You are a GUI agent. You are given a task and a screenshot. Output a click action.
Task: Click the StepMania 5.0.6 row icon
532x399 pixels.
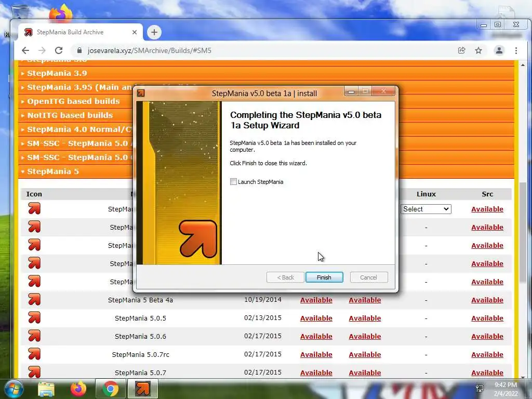click(34, 336)
